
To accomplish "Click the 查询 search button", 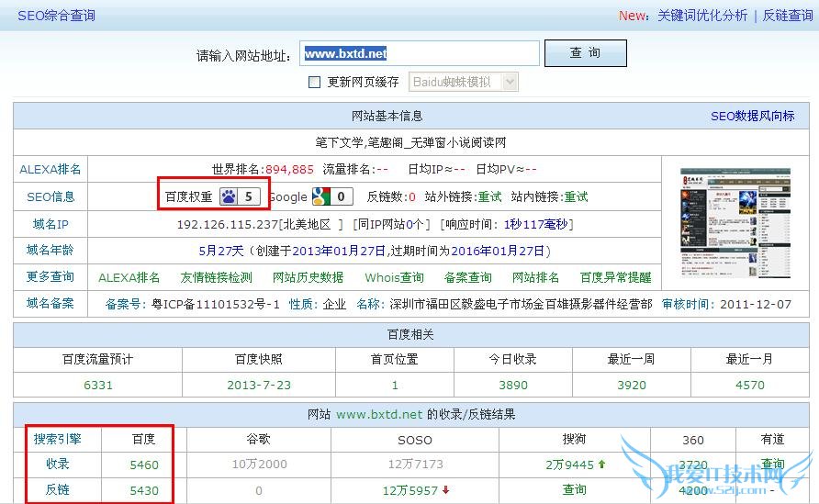I will 585,52.
